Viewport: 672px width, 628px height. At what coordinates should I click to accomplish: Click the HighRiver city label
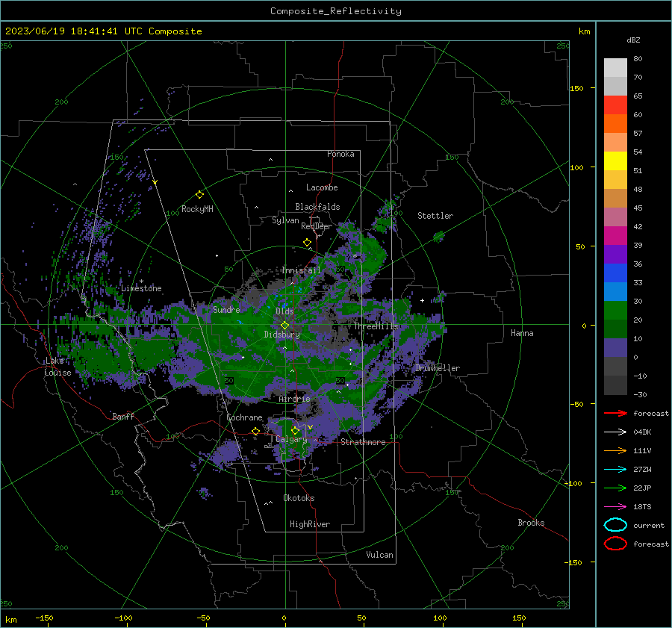[310, 524]
